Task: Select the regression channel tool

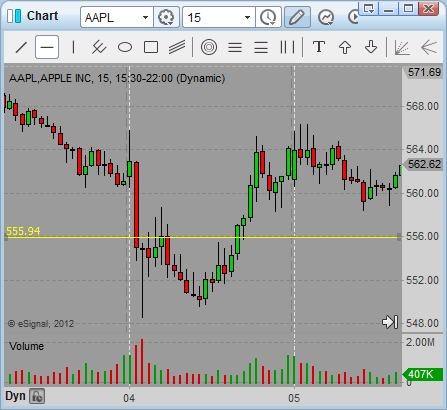Action: click(177, 47)
